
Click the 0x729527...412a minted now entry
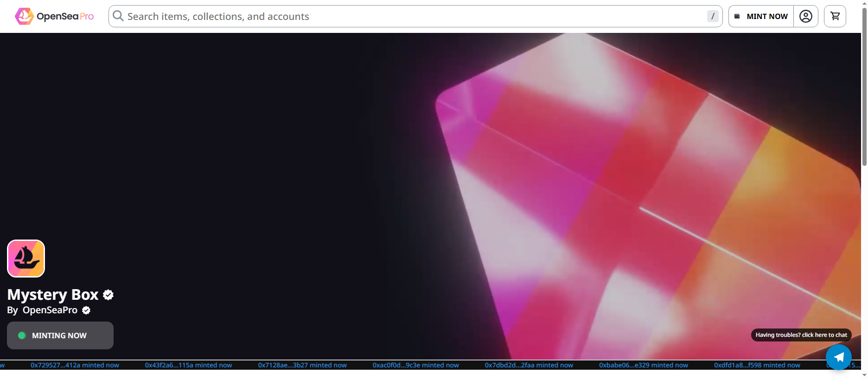pos(75,365)
